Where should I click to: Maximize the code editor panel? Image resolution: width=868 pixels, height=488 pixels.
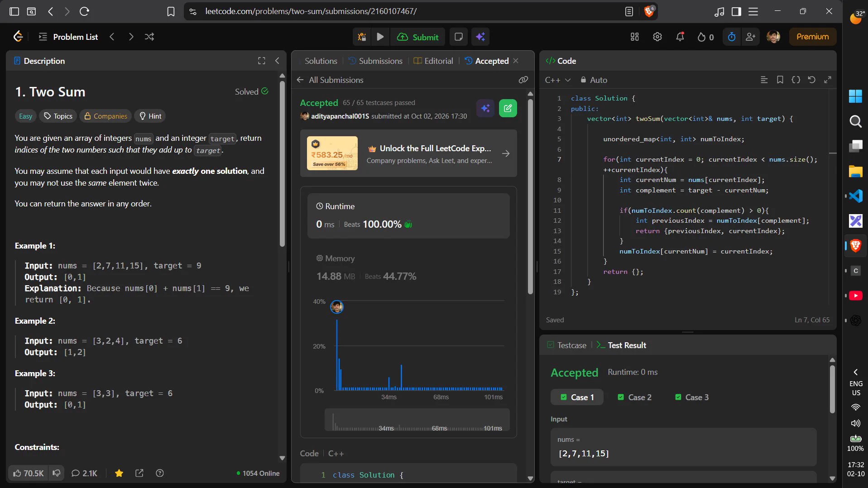828,80
